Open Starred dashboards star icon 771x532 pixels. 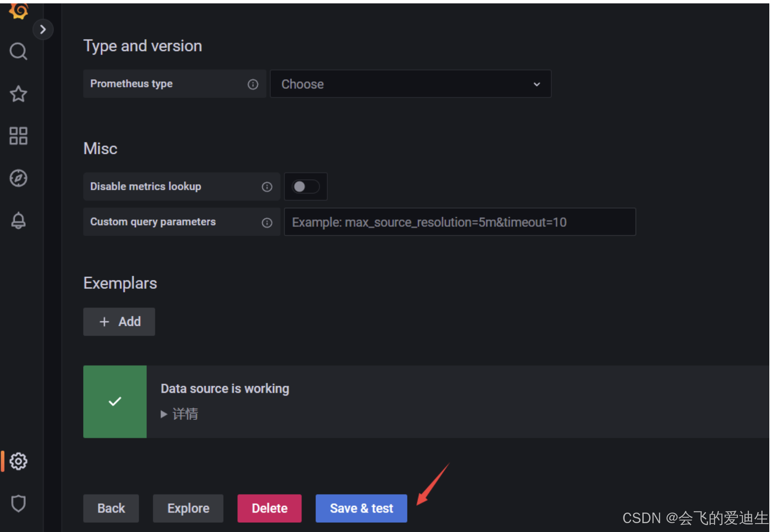pyautogui.click(x=19, y=94)
